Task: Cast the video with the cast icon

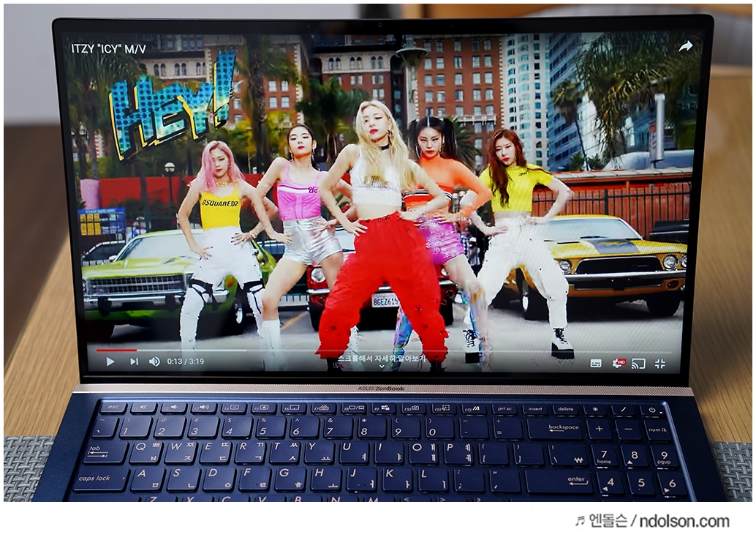Action: coord(638,364)
